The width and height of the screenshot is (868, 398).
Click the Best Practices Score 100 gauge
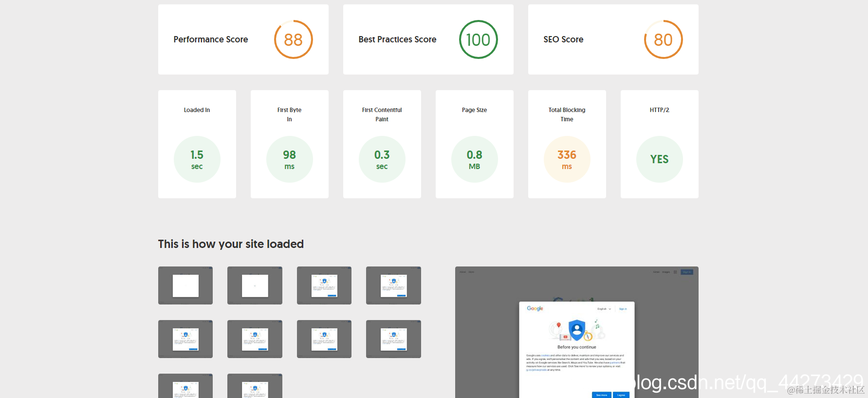click(x=478, y=39)
